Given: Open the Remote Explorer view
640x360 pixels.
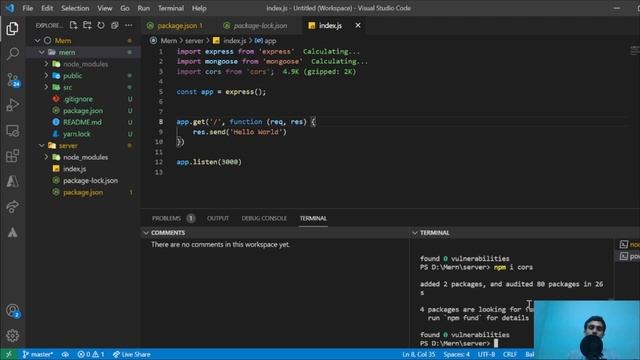Looking at the screenshot, I should (x=12, y=131).
